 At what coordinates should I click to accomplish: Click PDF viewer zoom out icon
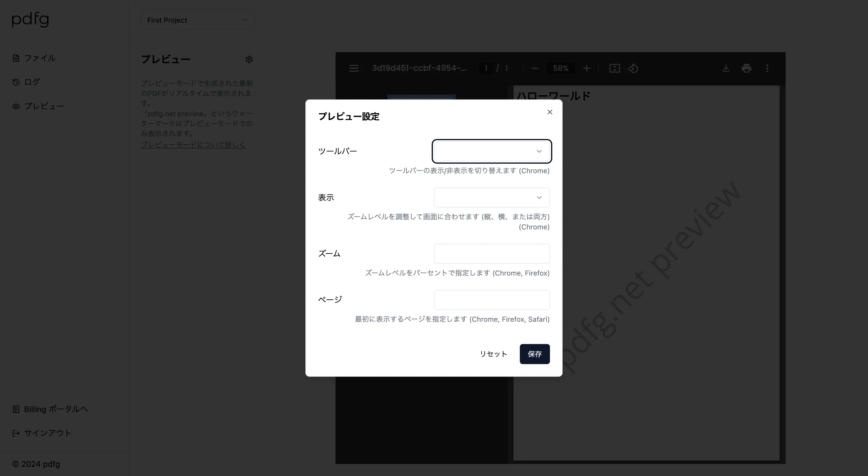pos(535,68)
